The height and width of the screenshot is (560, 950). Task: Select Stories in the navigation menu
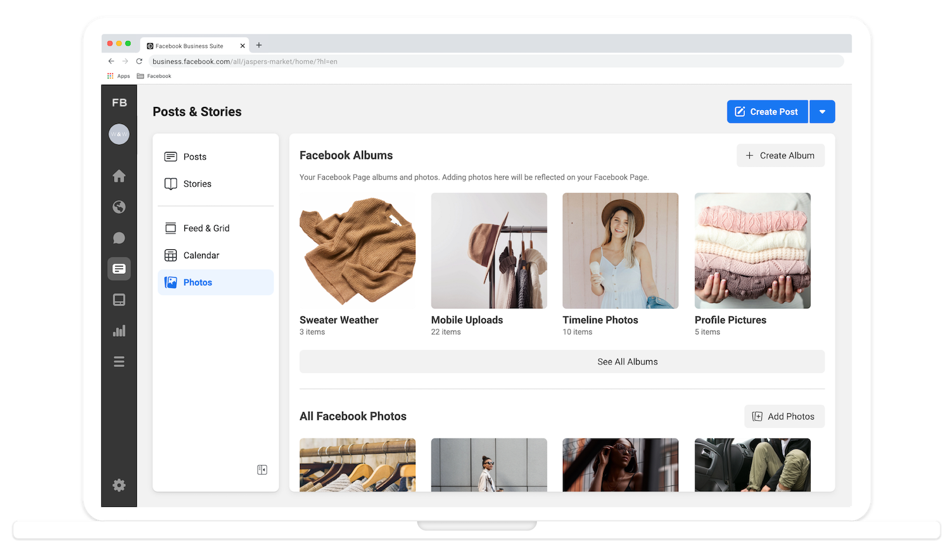197,184
